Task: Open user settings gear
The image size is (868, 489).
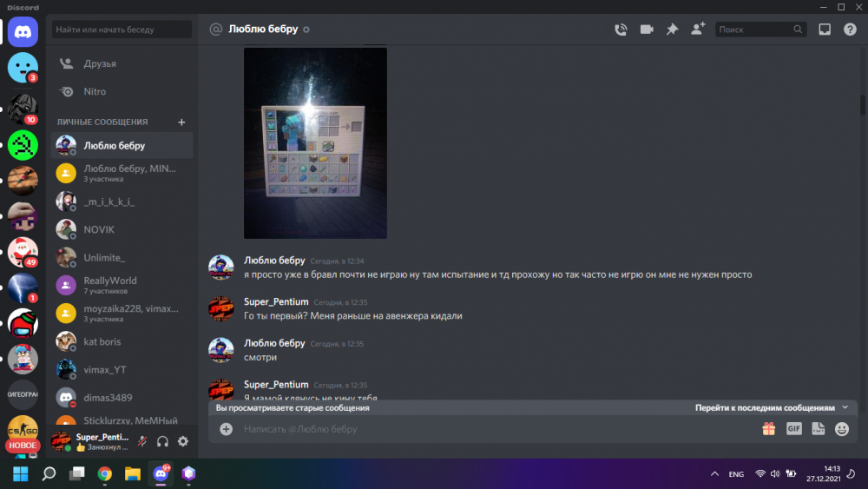Action: [x=182, y=441]
